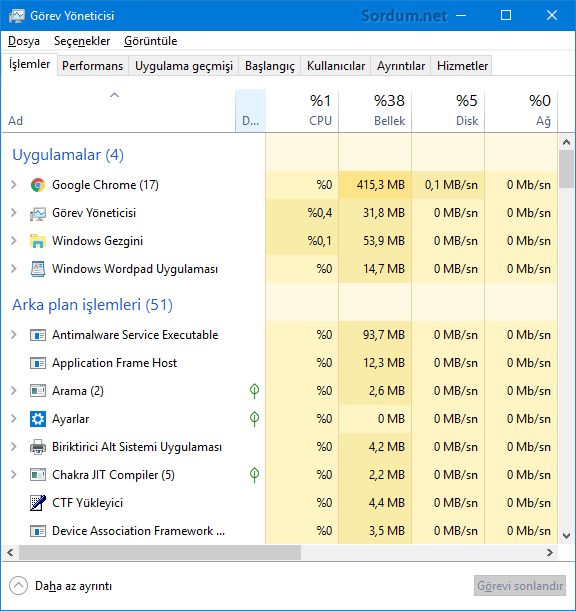Screen dimensions: 576x611
Task: Select the Uygulamalar (4) group heading
Action: [68, 155]
